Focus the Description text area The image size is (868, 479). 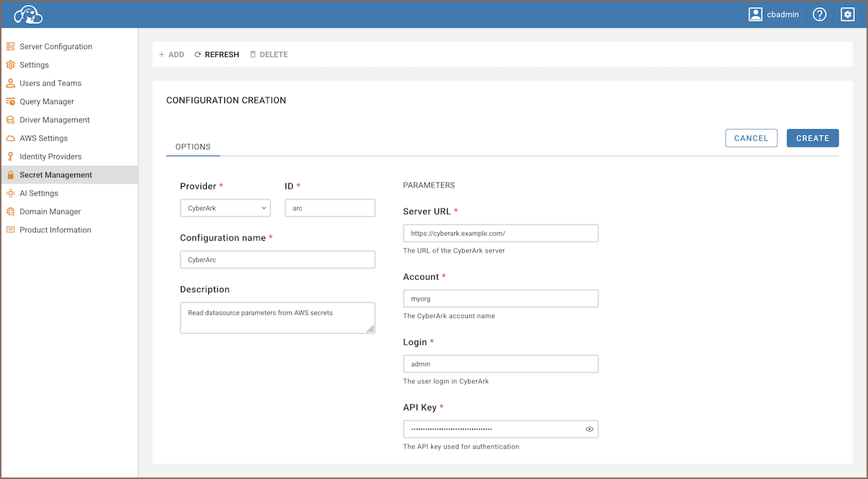pyautogui.click(x=277, y=318)
